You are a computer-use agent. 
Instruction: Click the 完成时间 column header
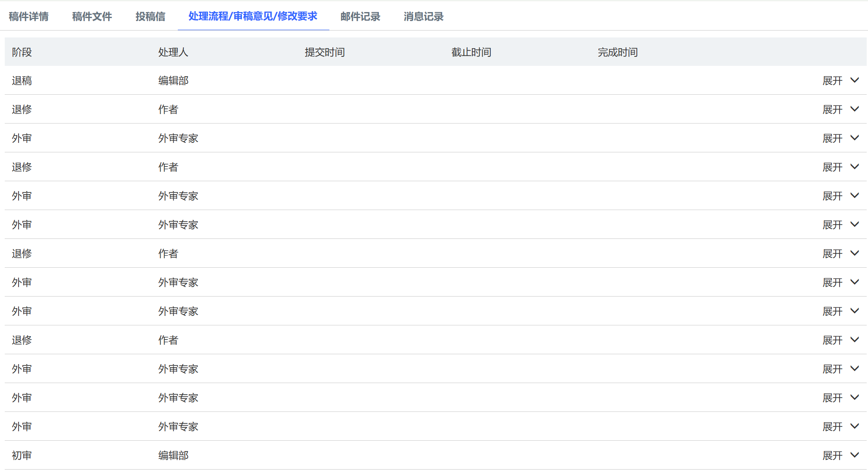pyautogui.click(x=617, y=52)
